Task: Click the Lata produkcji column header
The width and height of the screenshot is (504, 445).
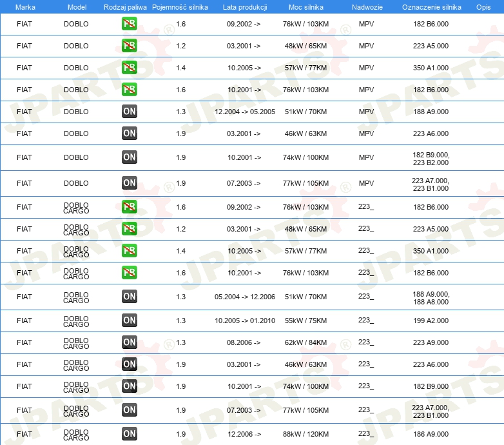Action: (x=245, y=7)
